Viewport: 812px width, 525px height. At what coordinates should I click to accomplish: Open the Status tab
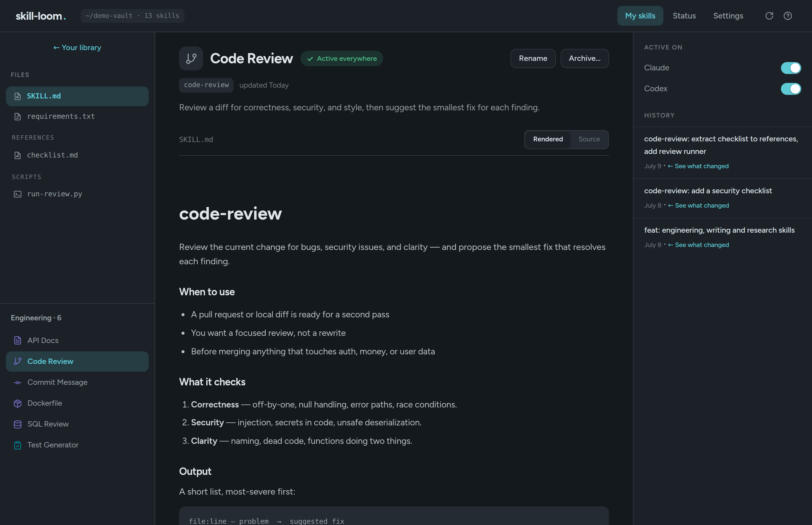(x=684, y=16)
